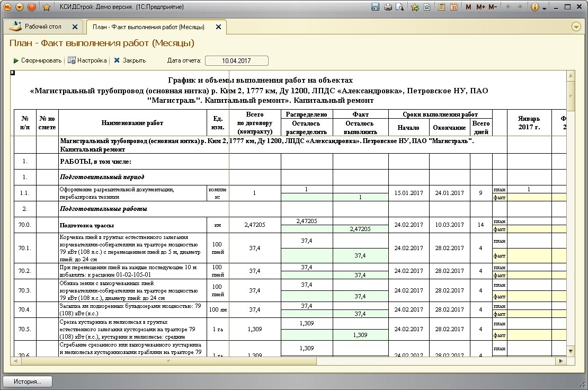588x390 pixels.
Task: Click the Save diskette icon in title bar
Action: [375, 7]
